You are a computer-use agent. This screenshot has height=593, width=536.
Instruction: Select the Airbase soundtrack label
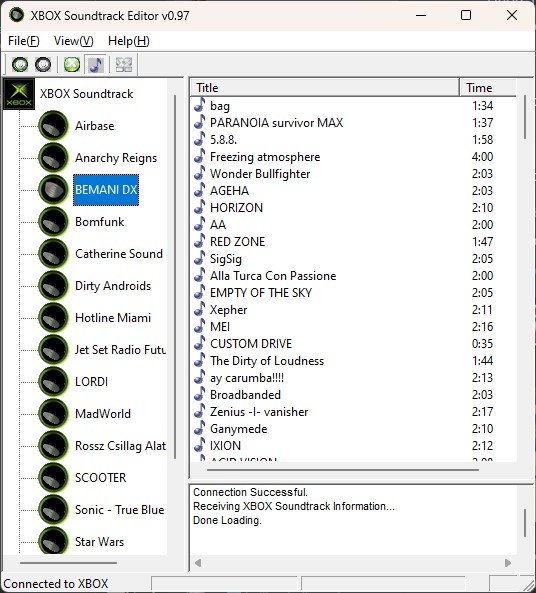[95, 126]
